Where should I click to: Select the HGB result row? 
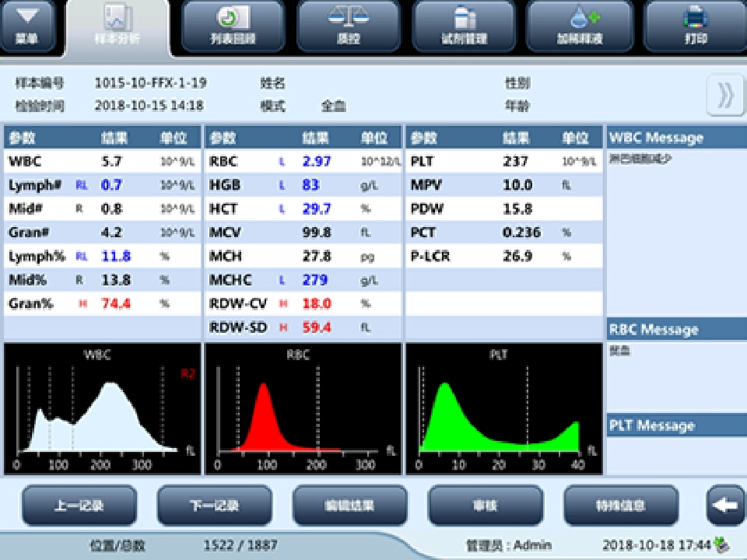click(x=303, y=185)
